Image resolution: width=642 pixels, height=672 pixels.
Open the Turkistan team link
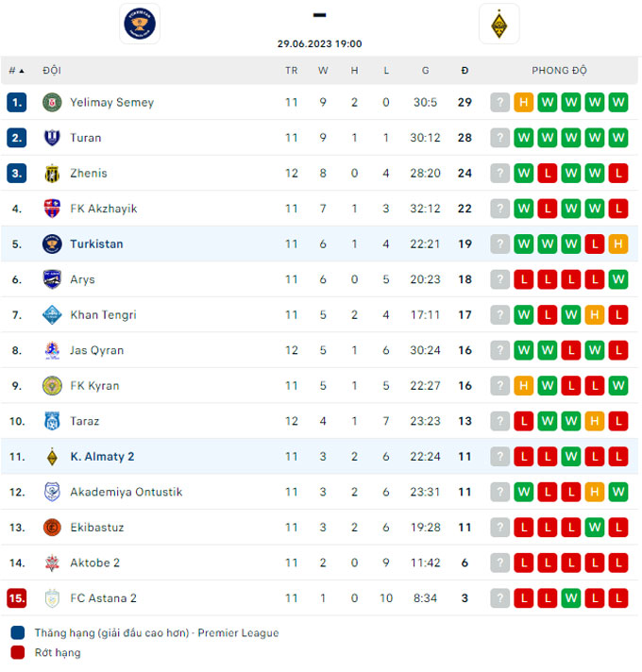[x=96, y=244]
